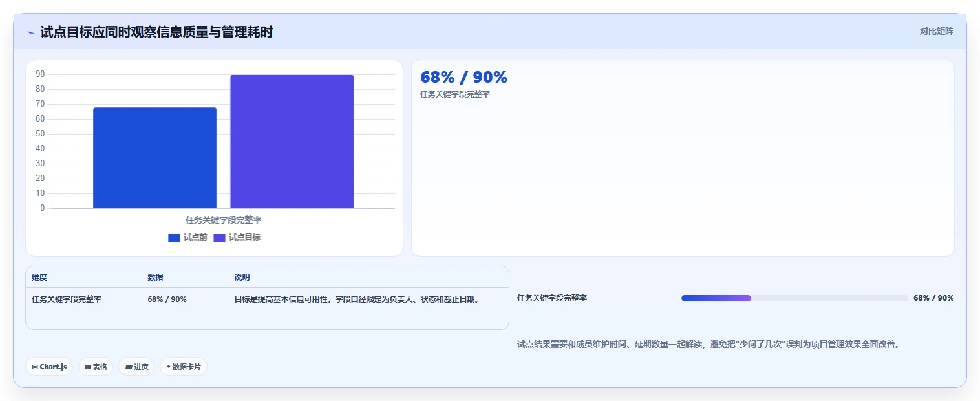The width and height of the screenshot is (980, 401).
Task: Click the 任务关键字段完整率 label under metric value
Action: point(455,94)
